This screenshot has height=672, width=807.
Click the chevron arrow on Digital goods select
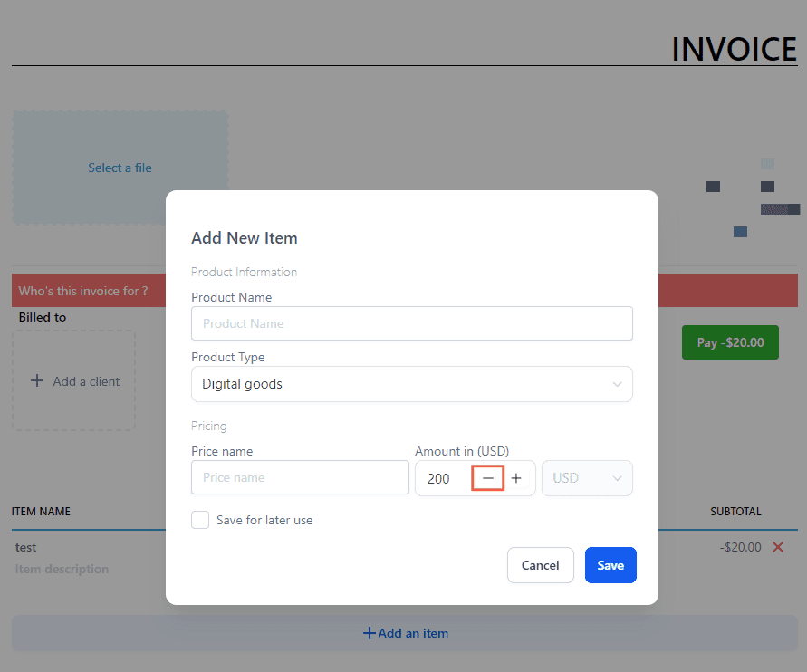[617, 384]
